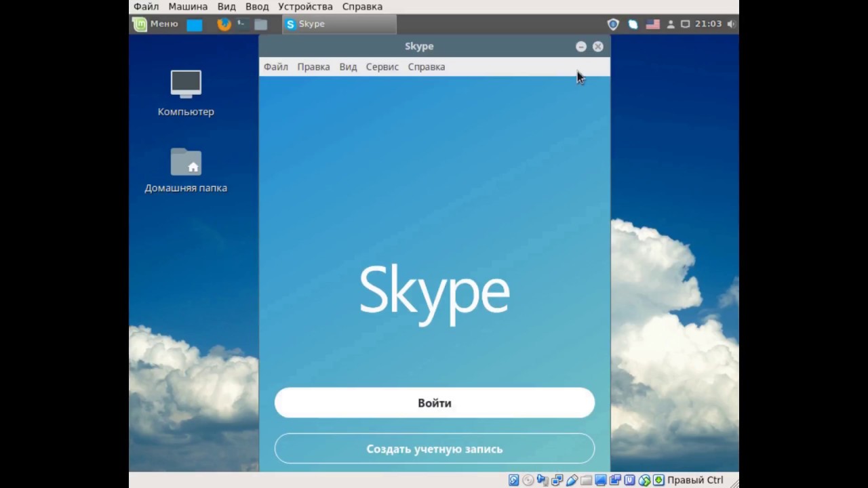The height and width of the screenshot is (488, 868).
Task: Minimize the Skype window
Action: (x=581, y=46)
